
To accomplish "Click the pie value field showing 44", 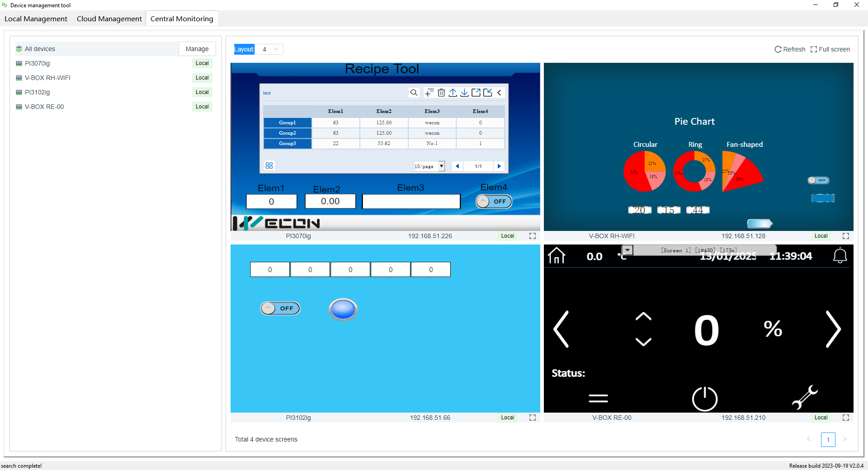I will pos(698,210).
